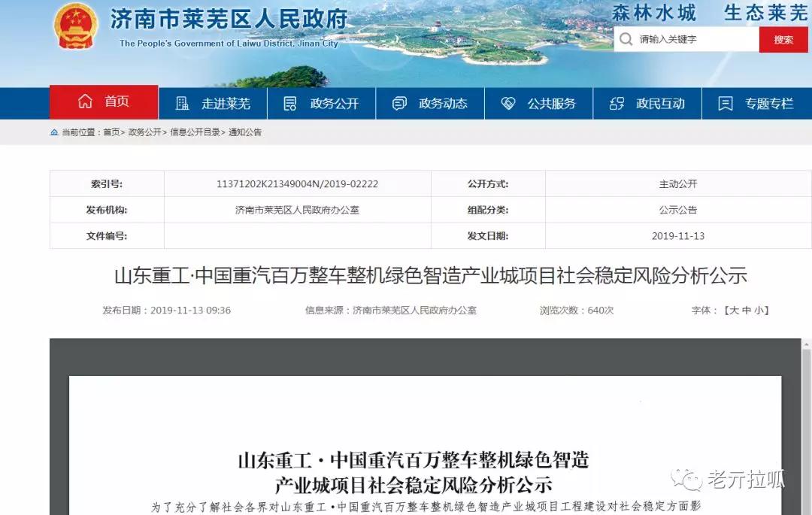Viewport: 812px width, 515px height.
Task: Click the handshake heart icon beside 公共服务
Action: tap(508, 104)
